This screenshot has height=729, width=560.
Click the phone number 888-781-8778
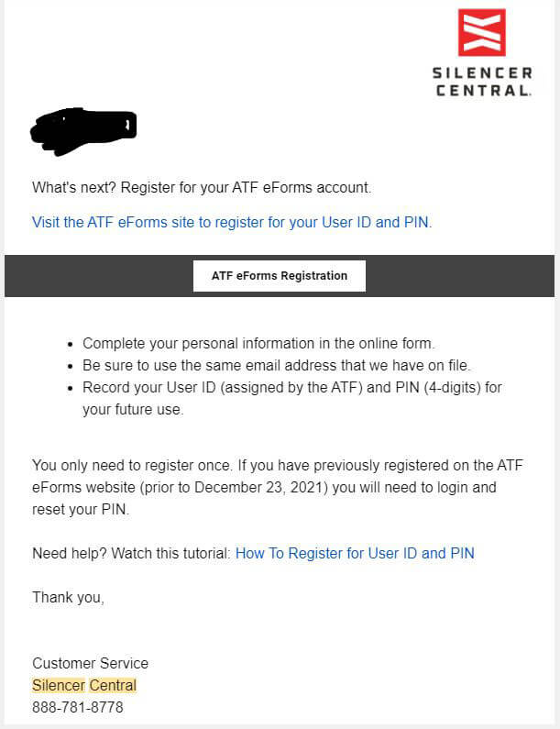[78, 707]
